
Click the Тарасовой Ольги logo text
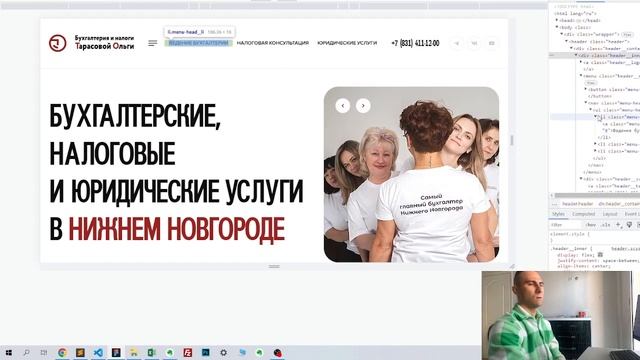[x=104, y=46]
